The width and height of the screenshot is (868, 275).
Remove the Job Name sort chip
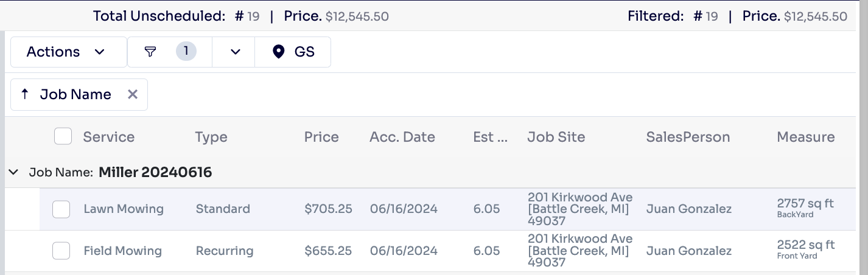pos(133,94)
